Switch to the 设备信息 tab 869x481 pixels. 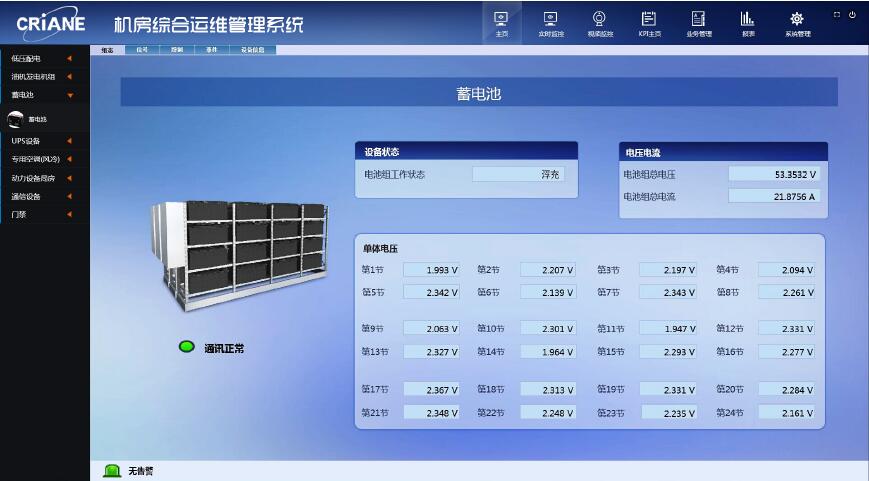point(252,49)
